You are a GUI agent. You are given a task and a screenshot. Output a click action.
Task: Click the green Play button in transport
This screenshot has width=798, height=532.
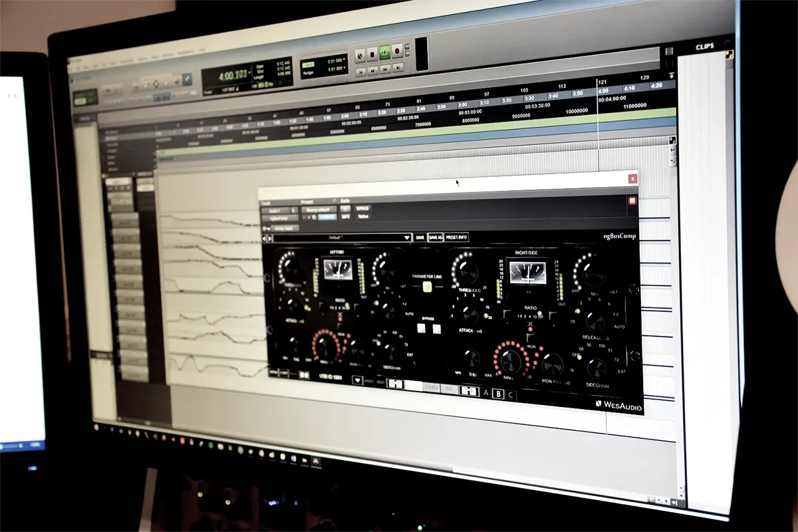point(384,53)
